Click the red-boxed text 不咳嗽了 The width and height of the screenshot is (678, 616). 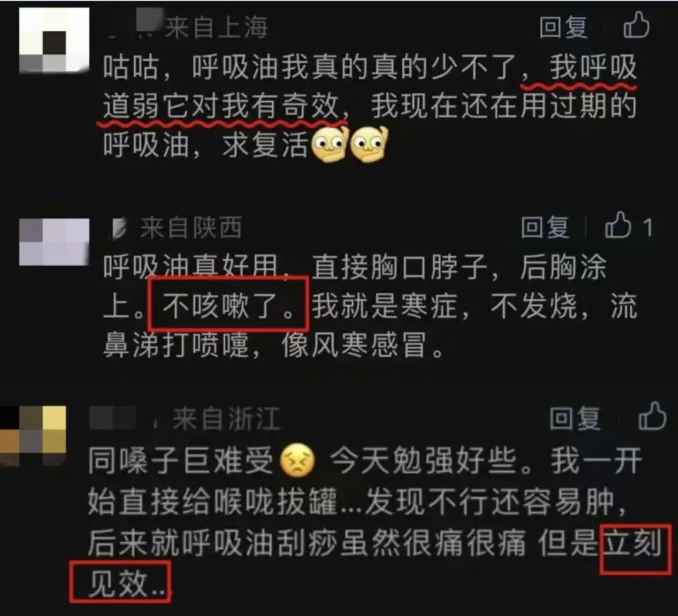(x=229, y=305)
